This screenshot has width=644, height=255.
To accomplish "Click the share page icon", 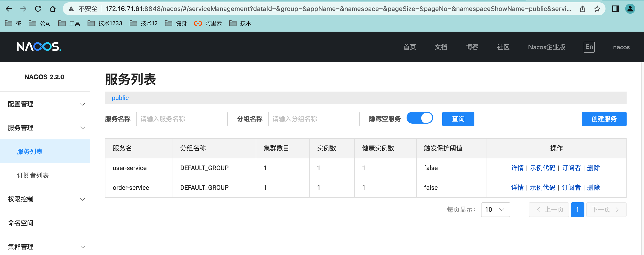I will click(x=583, y=9).
